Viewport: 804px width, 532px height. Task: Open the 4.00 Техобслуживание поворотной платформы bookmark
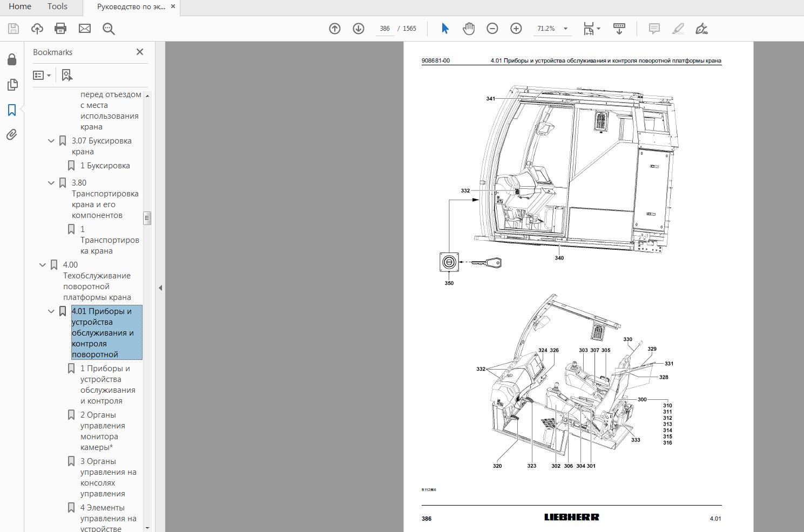coord(97,281)
